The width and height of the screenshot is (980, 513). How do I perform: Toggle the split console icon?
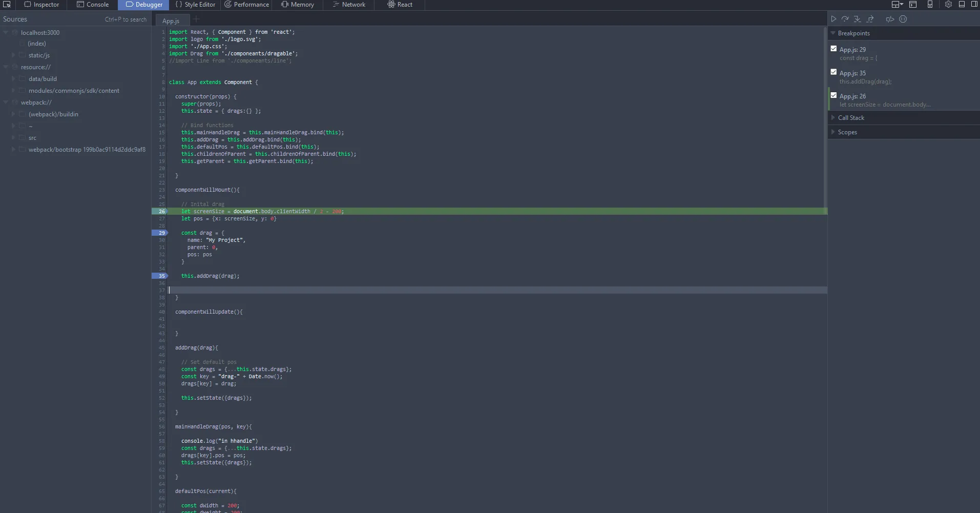point(913,5)
